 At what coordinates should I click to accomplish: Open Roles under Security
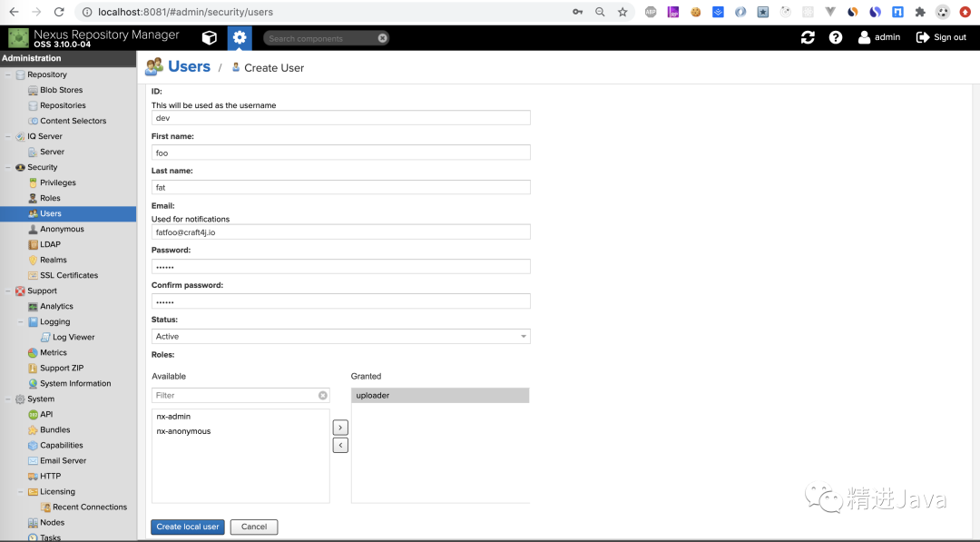[50, 198]
